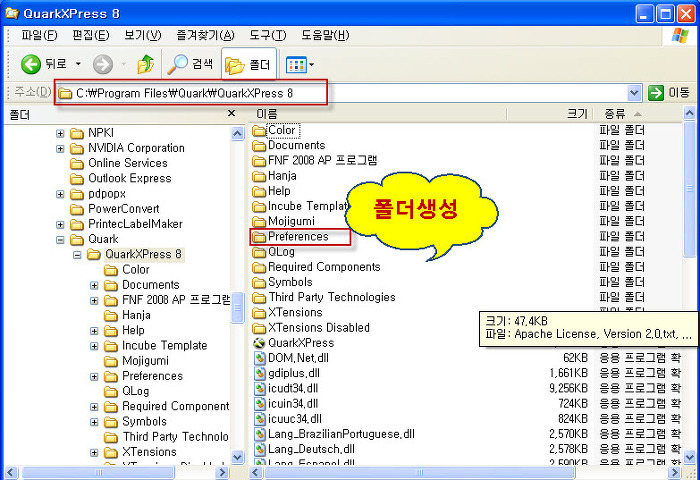Viewport: 700px width, 480px height.
Task: Expand PrintecLabelMaker tree node
Action: click(x=60, y=224)
